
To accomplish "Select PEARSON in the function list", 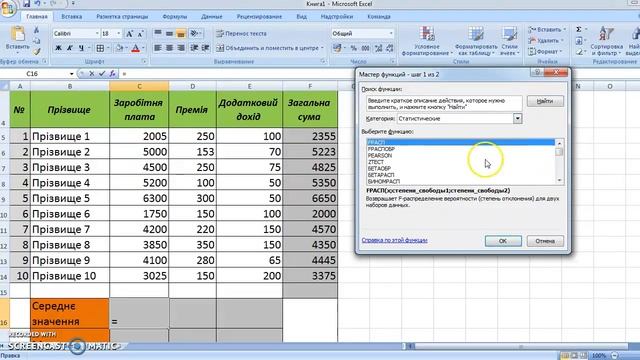I will coord(380,156).
